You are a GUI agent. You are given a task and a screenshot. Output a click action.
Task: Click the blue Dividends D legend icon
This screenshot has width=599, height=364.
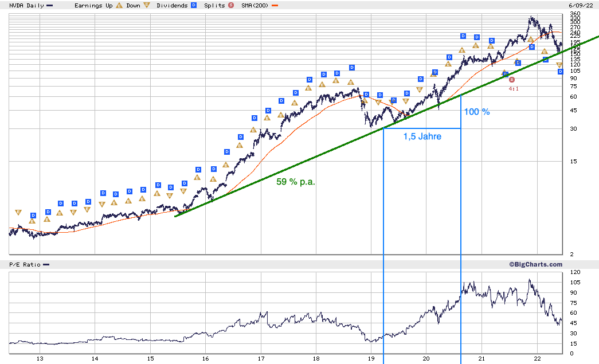(194, 5)
